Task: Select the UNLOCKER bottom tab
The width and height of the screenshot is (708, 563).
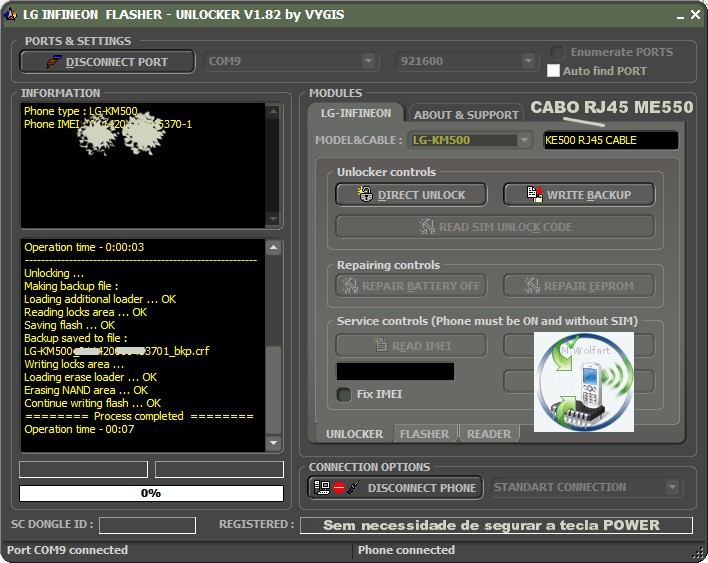Action: click(x=354, y=434)
